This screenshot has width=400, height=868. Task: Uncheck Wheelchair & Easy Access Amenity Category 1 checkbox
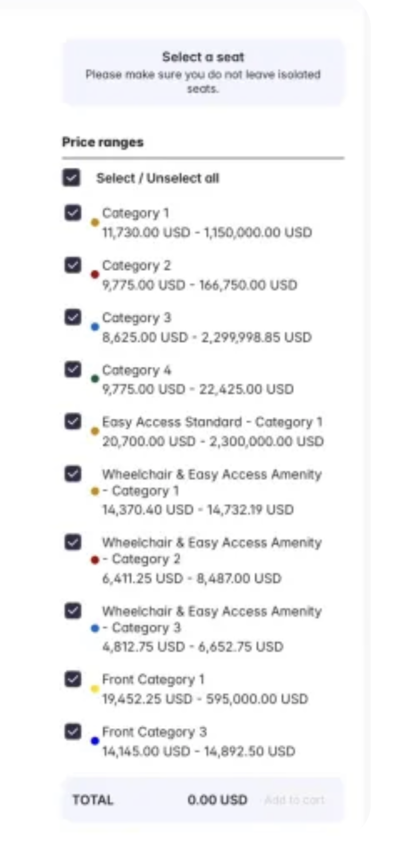[x=73, y=474]
